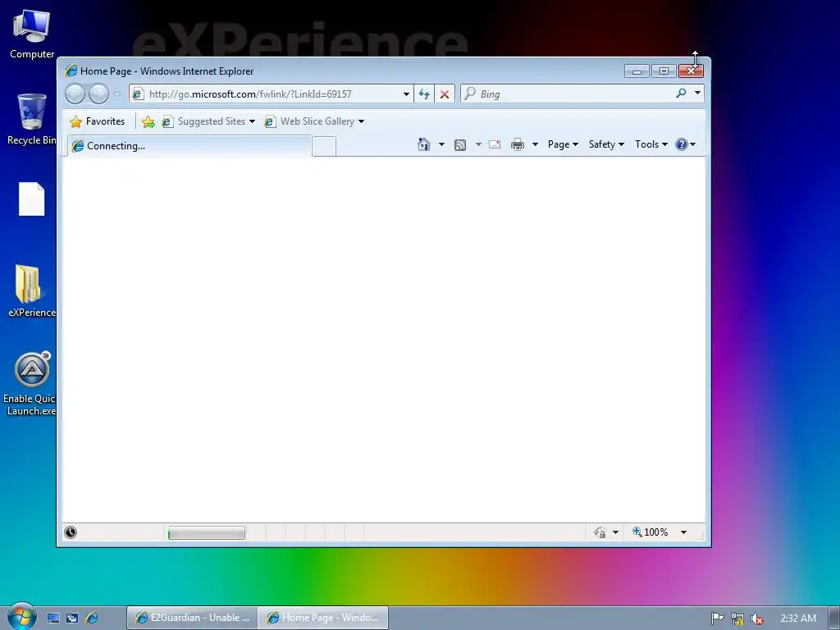Click the Show desktop strip at taskbar end
The height and width of the screenshot is (630, 840).
(833, 619)
